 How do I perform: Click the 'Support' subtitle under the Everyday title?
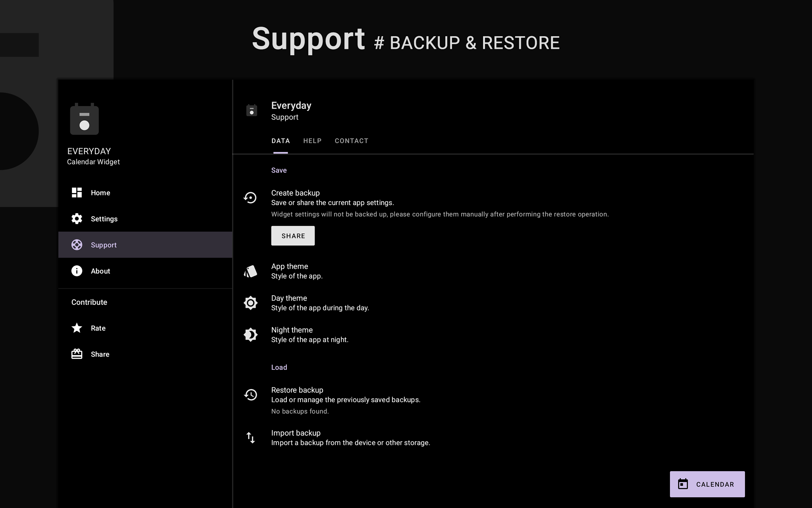coord(285,117)
